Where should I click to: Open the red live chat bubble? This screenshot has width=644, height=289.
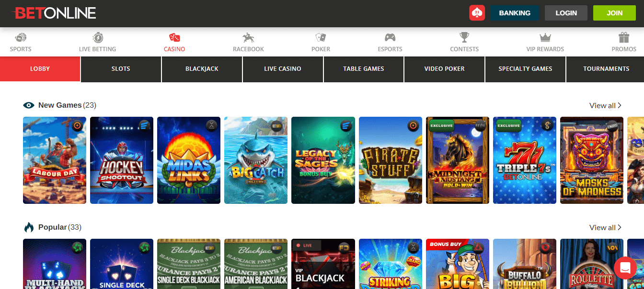tap(625, 268)
